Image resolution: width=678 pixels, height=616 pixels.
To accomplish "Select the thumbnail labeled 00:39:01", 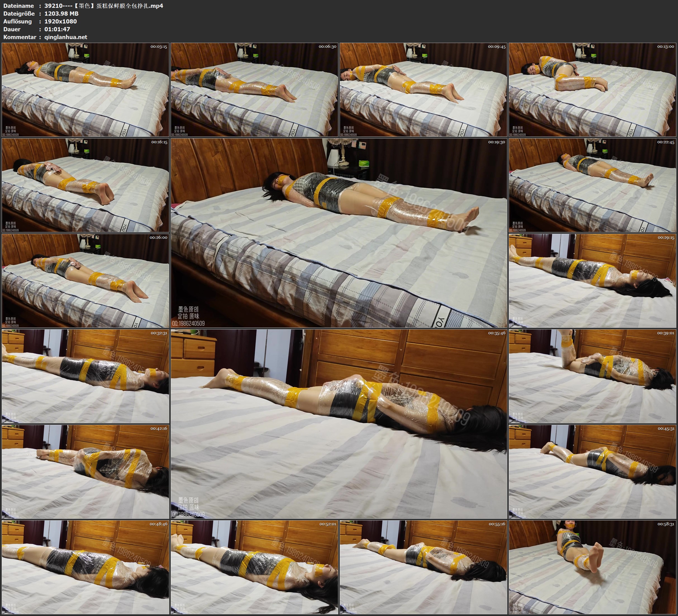I will 593,376.
